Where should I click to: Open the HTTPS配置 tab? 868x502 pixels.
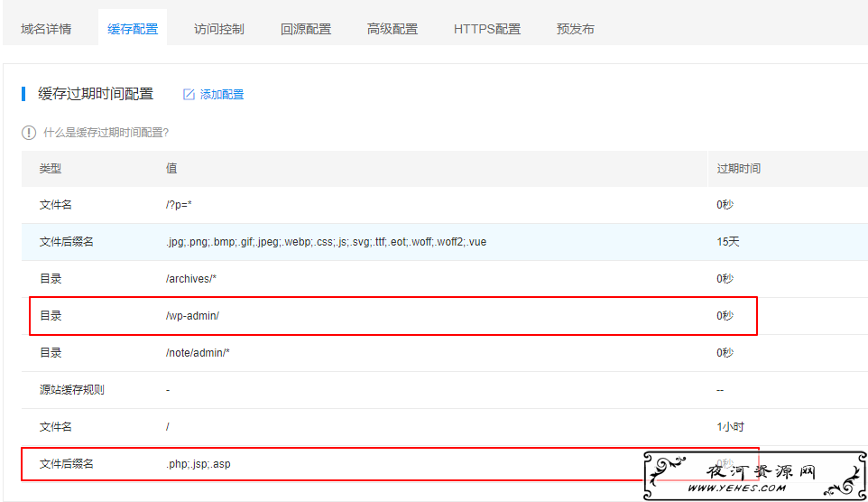point(487,29)
